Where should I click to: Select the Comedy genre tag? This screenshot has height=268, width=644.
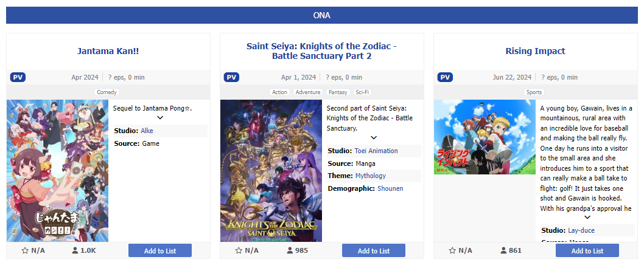pyautogui.click(x=107, y=92)
